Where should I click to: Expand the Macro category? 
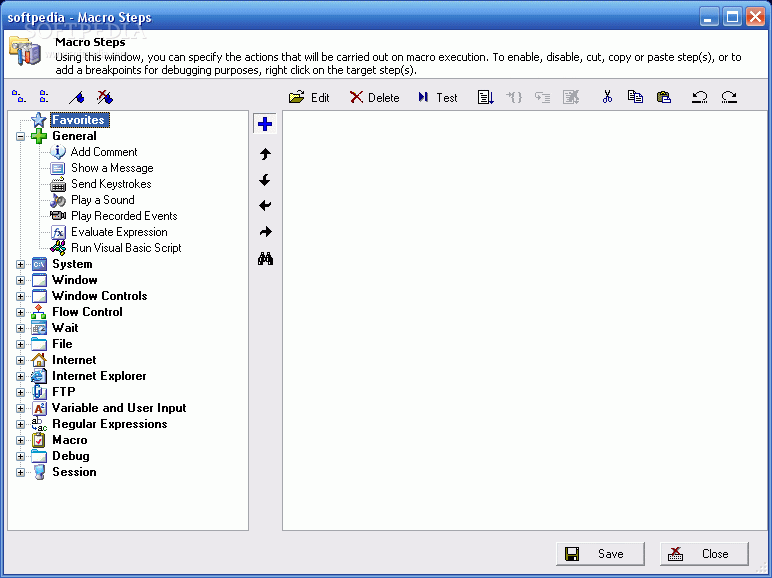(x=20, y=440)
